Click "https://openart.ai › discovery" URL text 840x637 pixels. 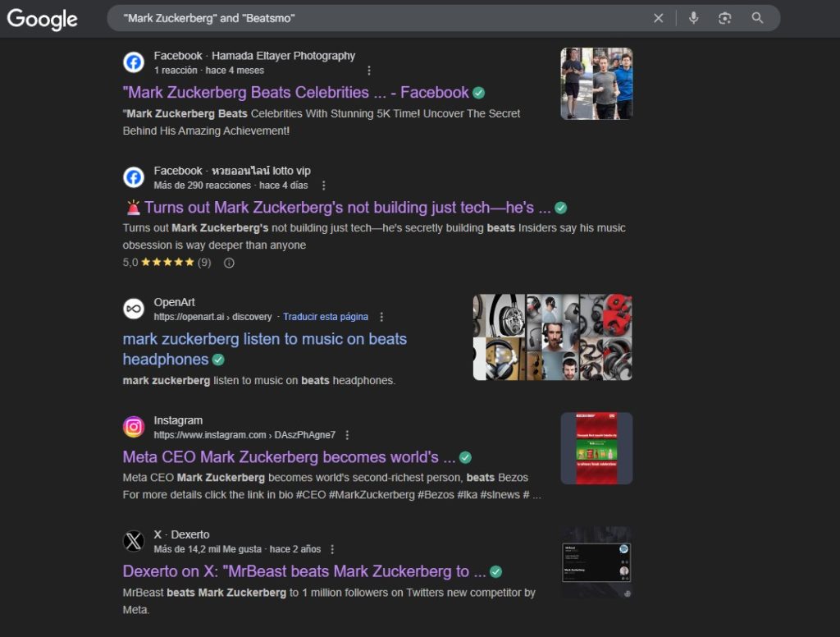212,317
